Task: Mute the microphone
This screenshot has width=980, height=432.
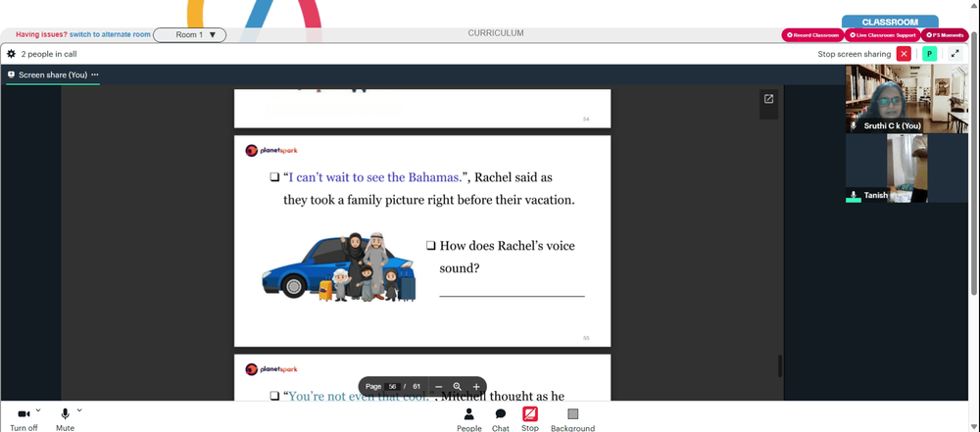Action: (x=65, y=413)
